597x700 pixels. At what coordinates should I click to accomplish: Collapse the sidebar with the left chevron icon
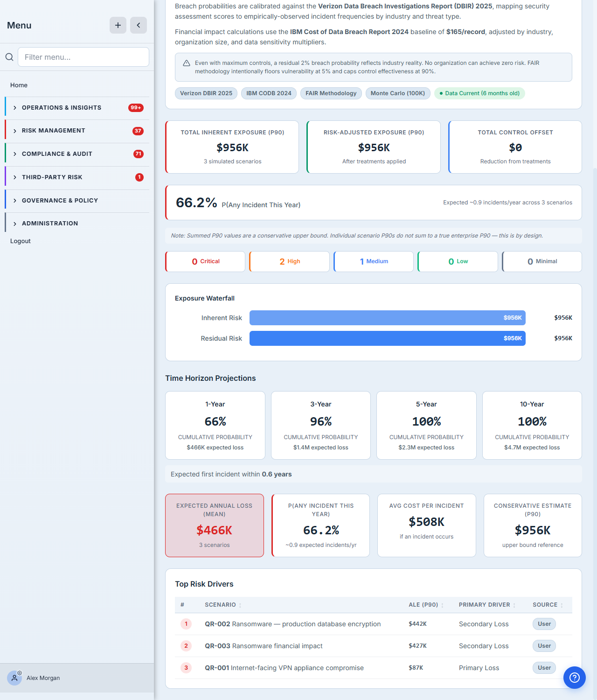click(139, 25)
